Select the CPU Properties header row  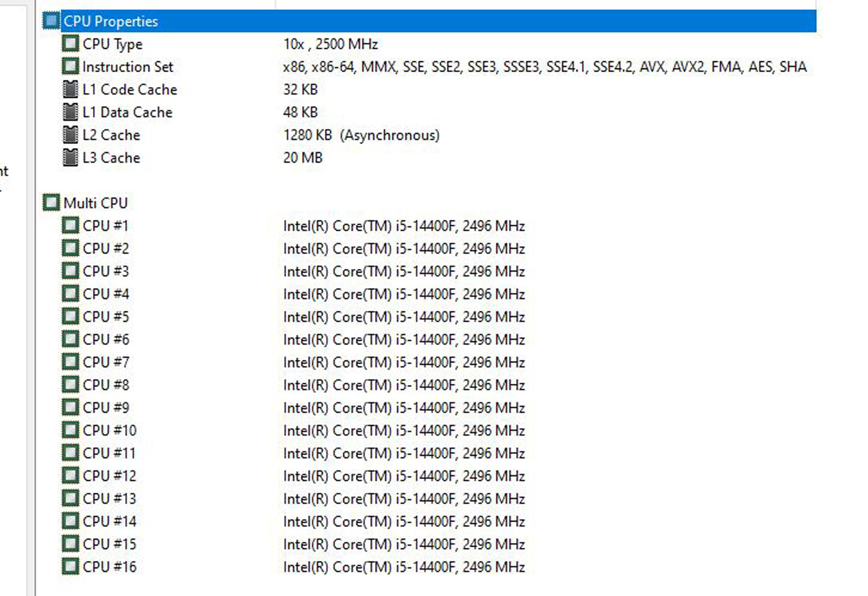(429, 21)
